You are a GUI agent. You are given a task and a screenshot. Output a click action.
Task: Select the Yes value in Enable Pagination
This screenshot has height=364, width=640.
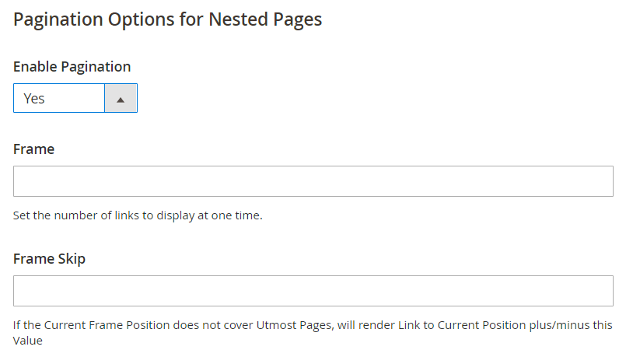pos(34,98)
